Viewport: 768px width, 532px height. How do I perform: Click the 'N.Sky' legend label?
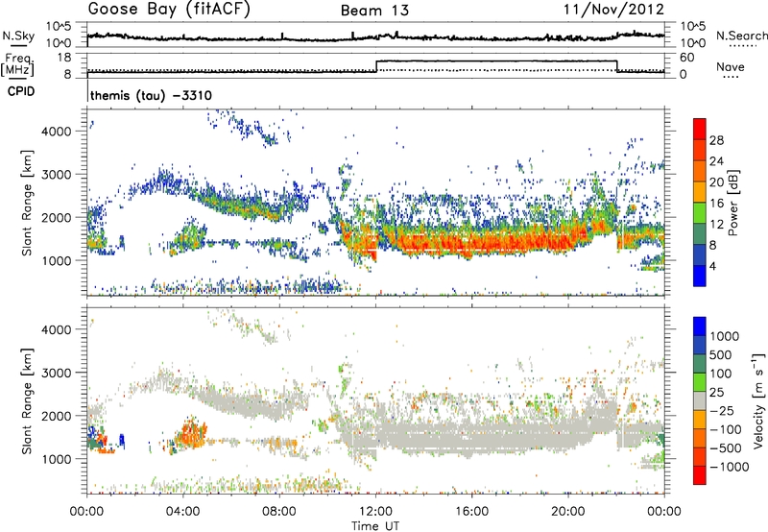click(x=18, y=36)
